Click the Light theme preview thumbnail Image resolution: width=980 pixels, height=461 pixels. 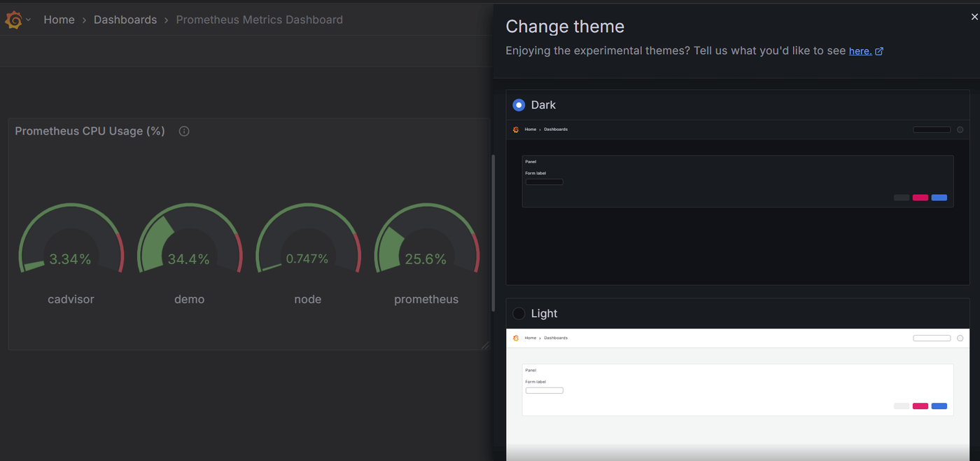tap(738, 395)
